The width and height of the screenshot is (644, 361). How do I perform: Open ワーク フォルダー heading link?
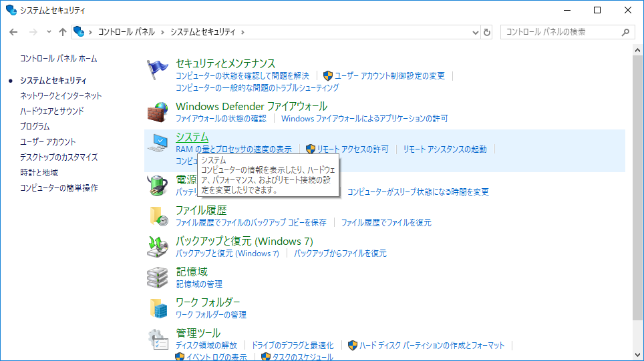point(208,302)
